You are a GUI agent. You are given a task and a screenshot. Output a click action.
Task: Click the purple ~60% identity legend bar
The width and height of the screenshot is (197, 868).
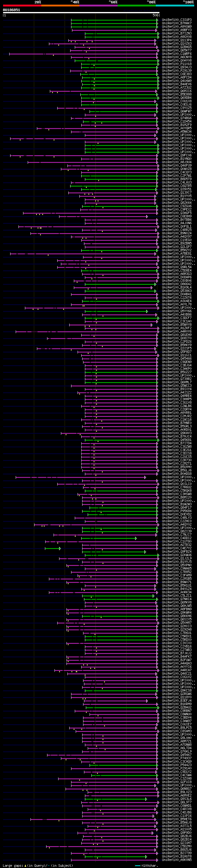98,6
